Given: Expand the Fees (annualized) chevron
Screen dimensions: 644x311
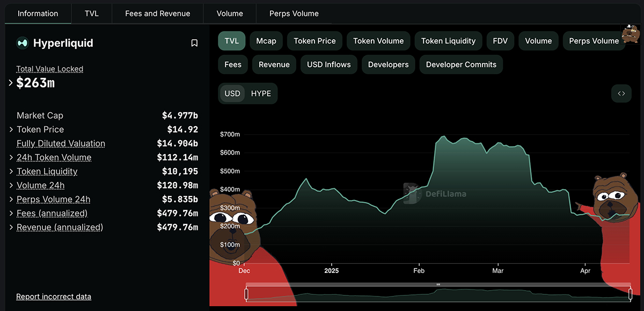Looking at the screenshot, I should click(11, 213).
